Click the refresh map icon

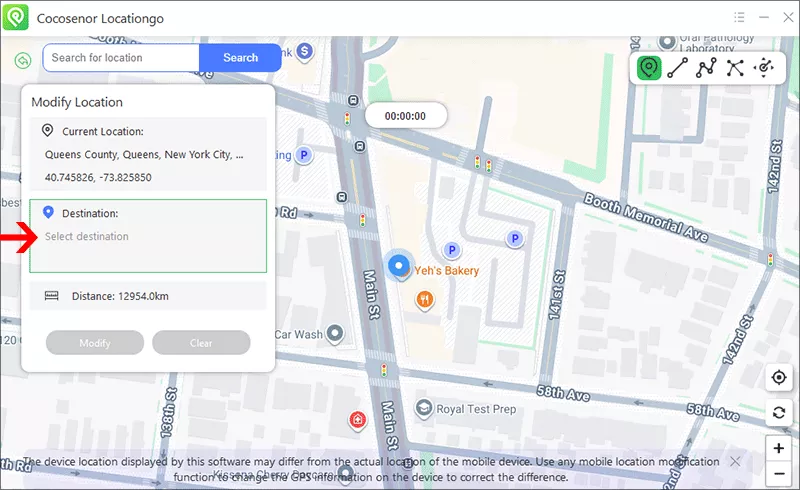coord(779,412)
